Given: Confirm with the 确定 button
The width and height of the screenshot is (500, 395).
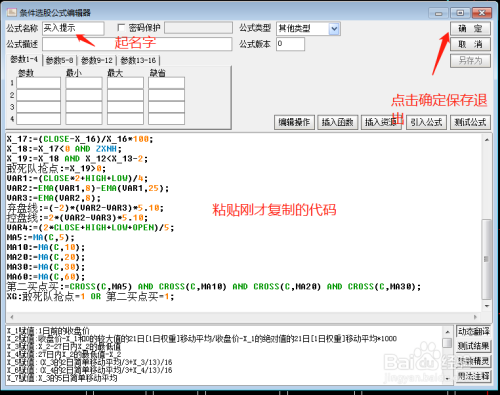Looking at the screenshot, I should [x=470, y=28].
